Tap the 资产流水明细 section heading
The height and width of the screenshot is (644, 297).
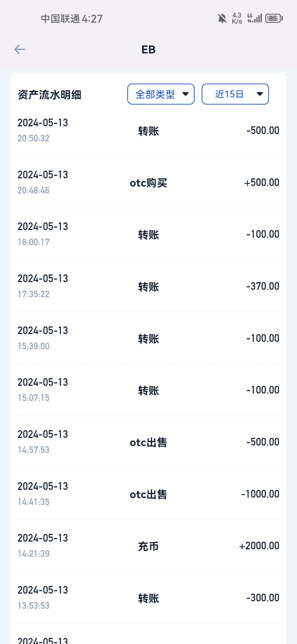(50, 95)
